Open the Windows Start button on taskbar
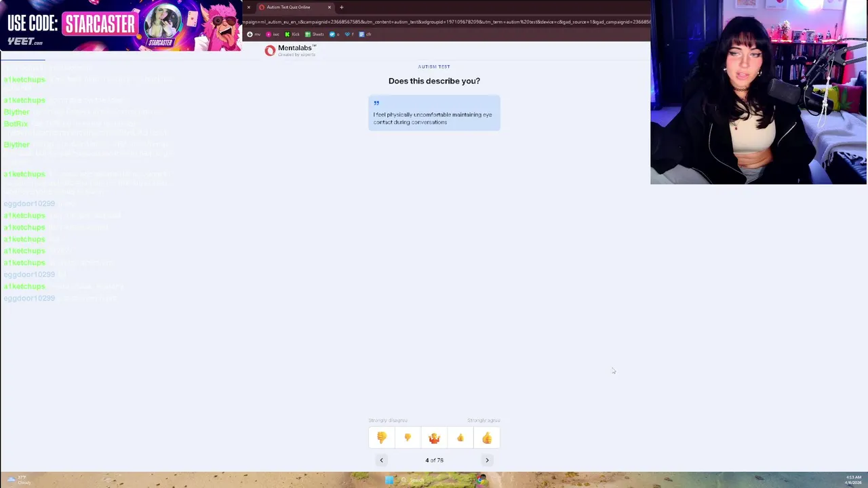 (x=389, y=480)
